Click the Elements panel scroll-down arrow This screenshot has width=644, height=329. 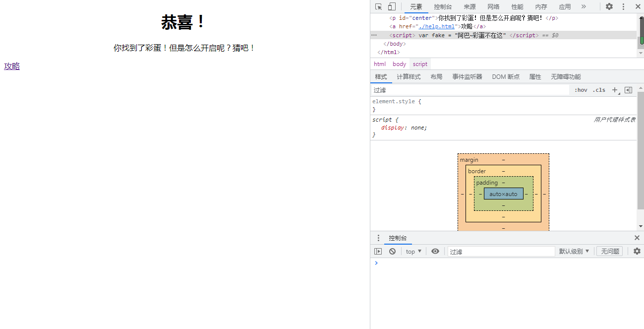pos(641,54)
